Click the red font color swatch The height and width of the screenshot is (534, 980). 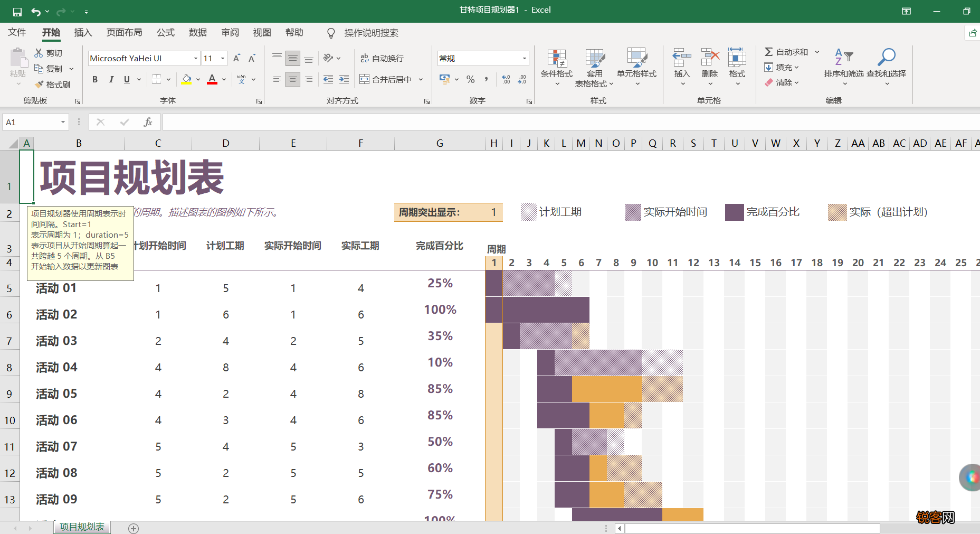click(x=212, y=79)
